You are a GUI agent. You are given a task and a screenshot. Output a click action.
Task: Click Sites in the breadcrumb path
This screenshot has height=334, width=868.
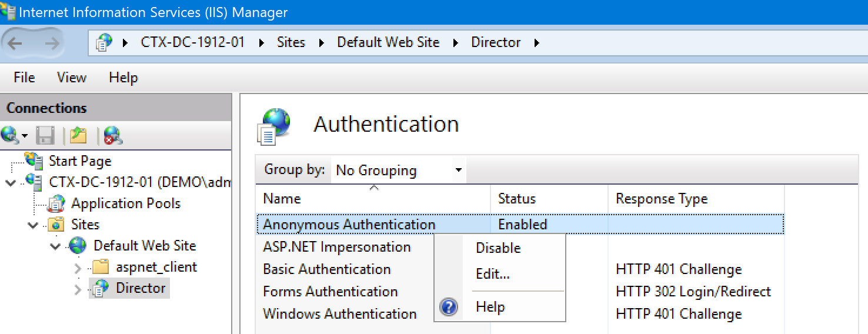click(x=291, y=42)
